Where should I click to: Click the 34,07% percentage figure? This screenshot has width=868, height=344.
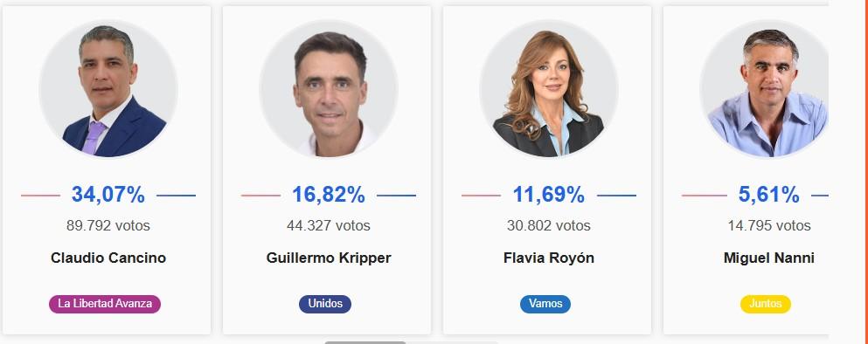click(x=108, y=195)
